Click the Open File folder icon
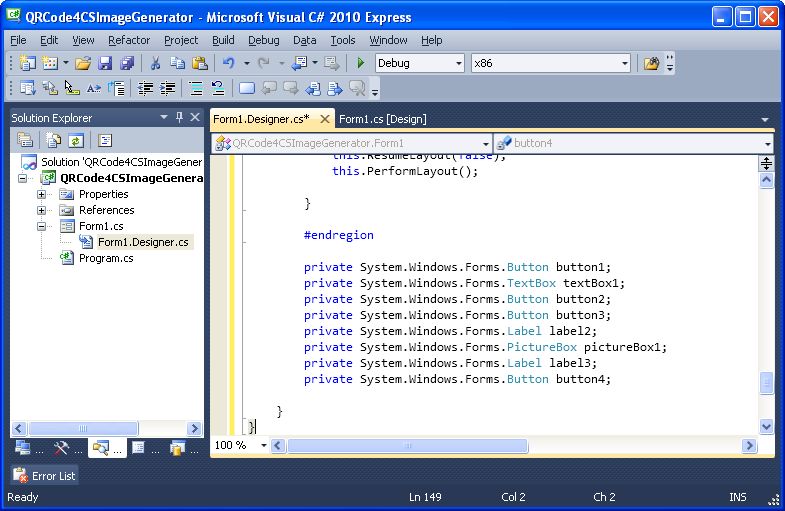 (x=83, y=63)
